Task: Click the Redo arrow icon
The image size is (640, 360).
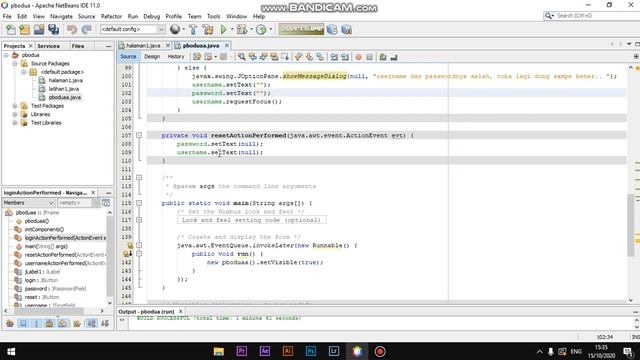Action: pos(87,29)
